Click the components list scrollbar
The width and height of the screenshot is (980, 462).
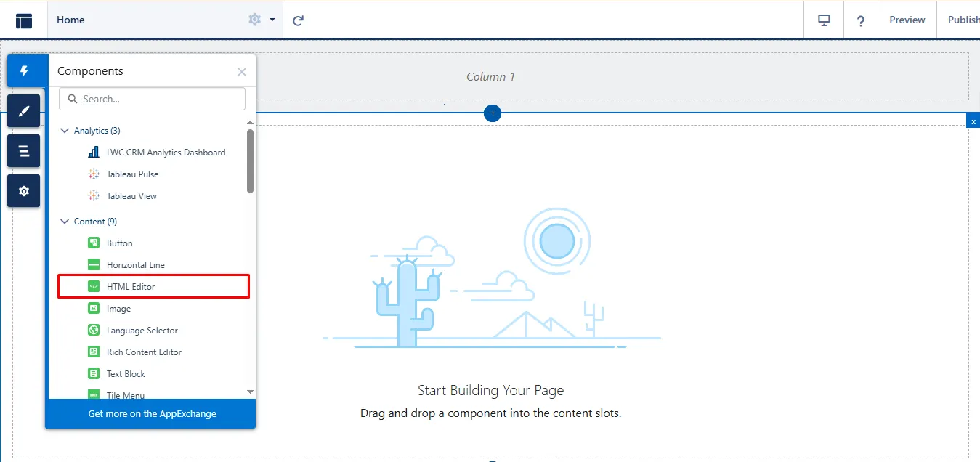(x=250, y=161)
